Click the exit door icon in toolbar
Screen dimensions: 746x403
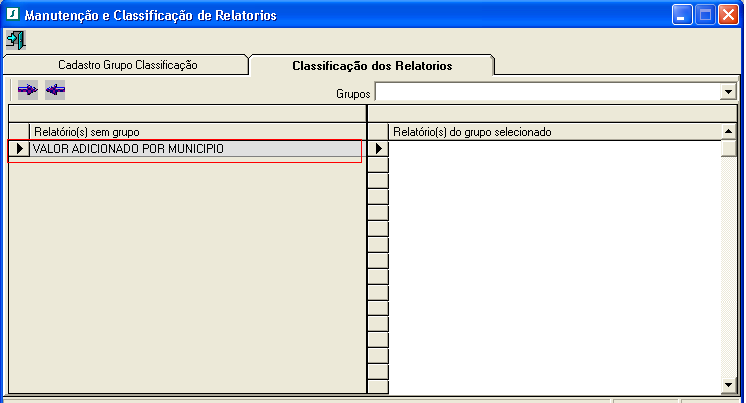pos(16,40)
